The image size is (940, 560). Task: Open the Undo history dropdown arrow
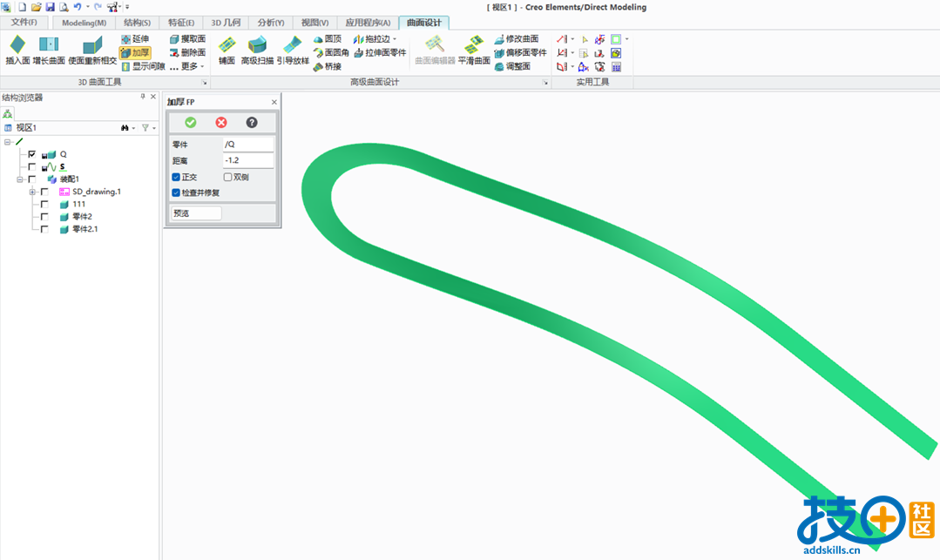coord(87,7)
